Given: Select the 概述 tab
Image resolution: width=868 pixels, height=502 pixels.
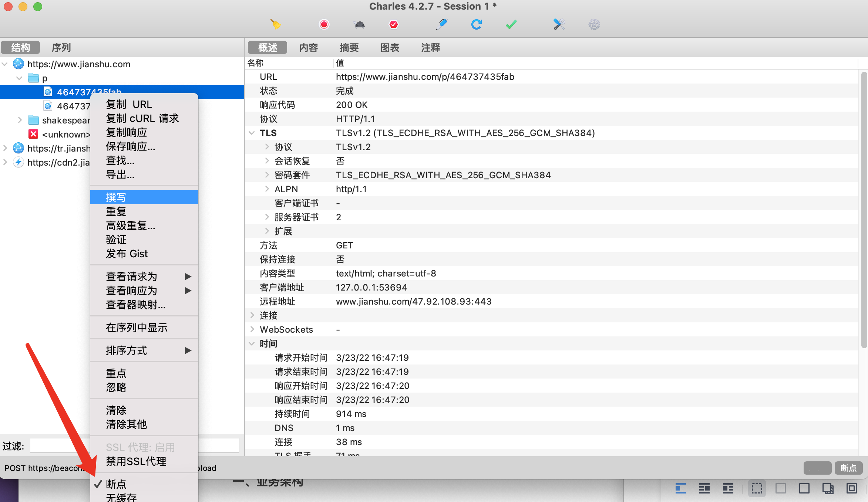Looking at the screenshot, I should tap(268, 47).
